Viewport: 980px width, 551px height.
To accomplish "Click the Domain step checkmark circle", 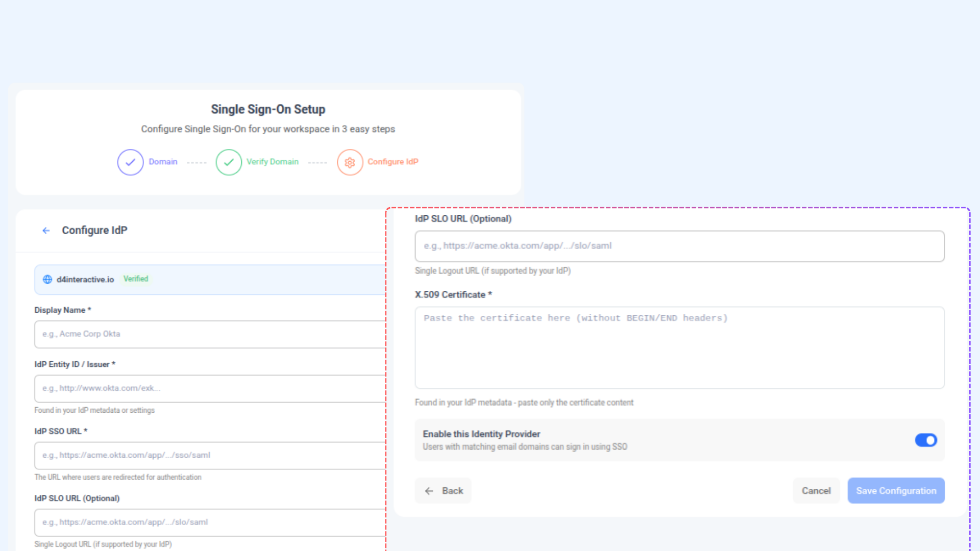I will [x=130, y=162].
